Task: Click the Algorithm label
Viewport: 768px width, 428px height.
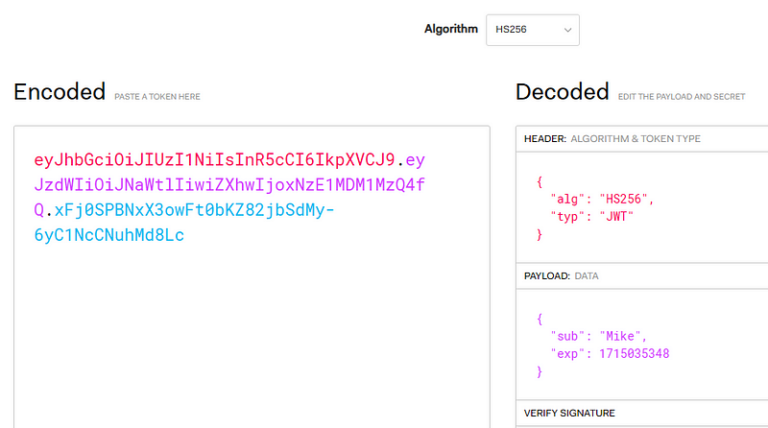Action: pyautogui.click(x=451, y=29)
